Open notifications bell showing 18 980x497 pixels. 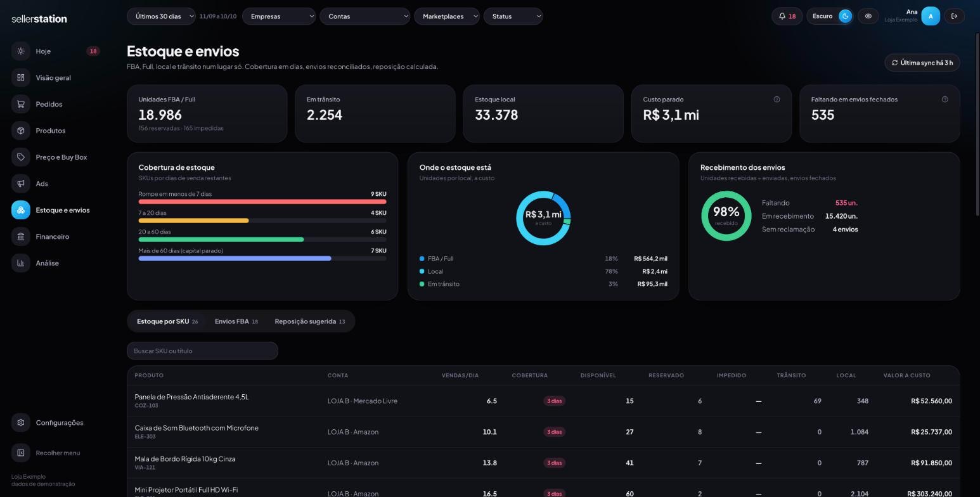[x=787, y=16]
